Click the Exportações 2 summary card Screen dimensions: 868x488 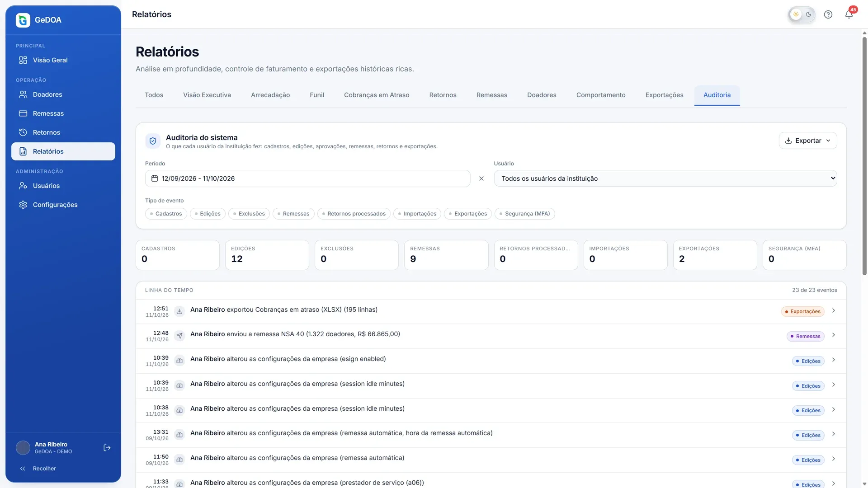click(715, 255)
